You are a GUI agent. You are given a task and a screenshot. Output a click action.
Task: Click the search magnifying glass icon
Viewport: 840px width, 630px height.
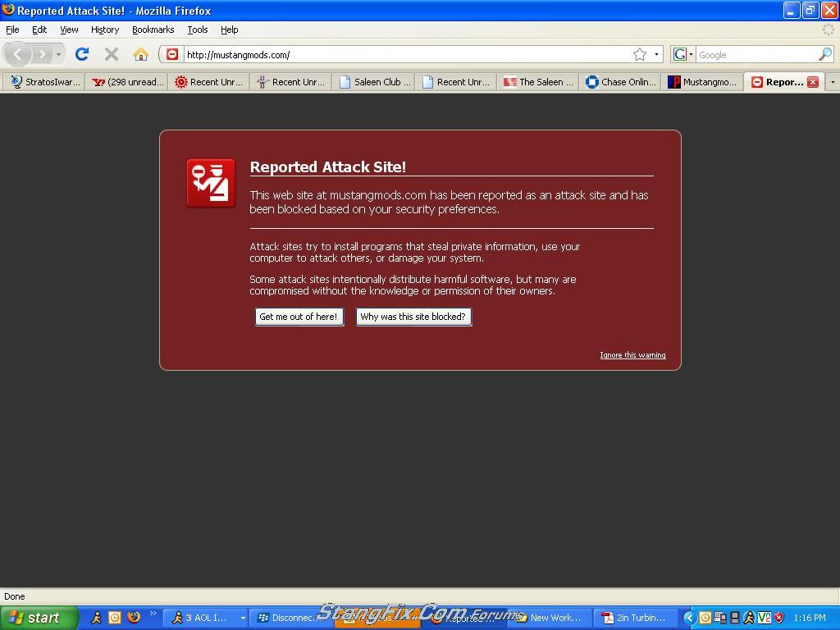coord(825,54)
